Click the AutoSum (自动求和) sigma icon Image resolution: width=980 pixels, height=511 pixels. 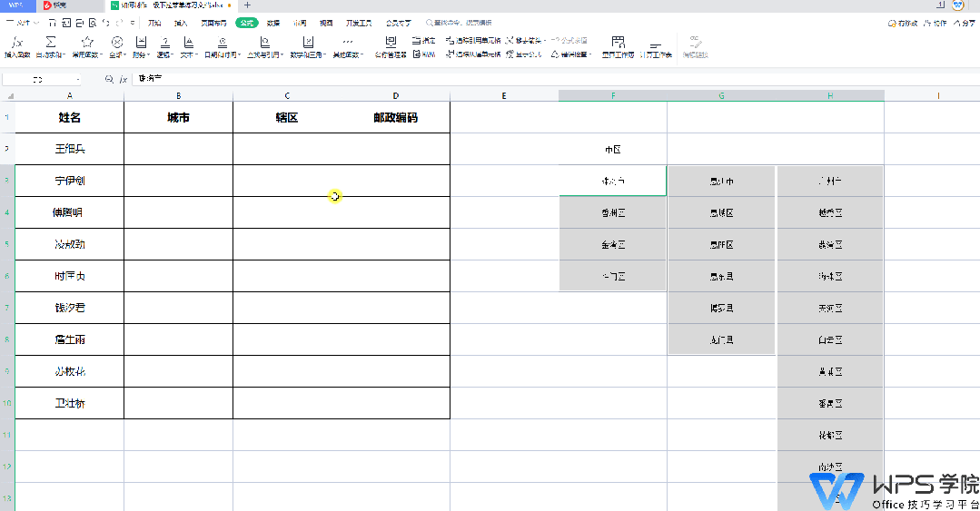[51, 42]
